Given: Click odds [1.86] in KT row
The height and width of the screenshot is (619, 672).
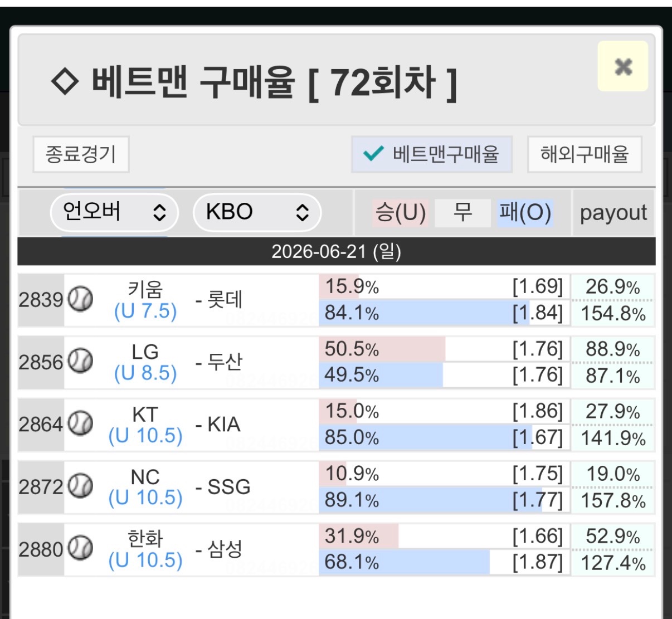Looking at the screenshot, I should pos(538,411).
